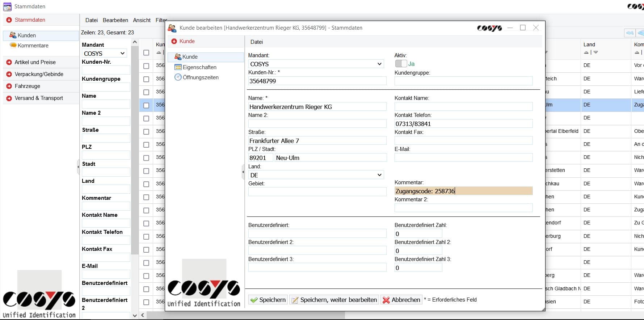Image resolution: width=644 pixels, height=320 pixels.
Task: Open the Land DE dropdown in the dialog
Action: pos(316,175)
